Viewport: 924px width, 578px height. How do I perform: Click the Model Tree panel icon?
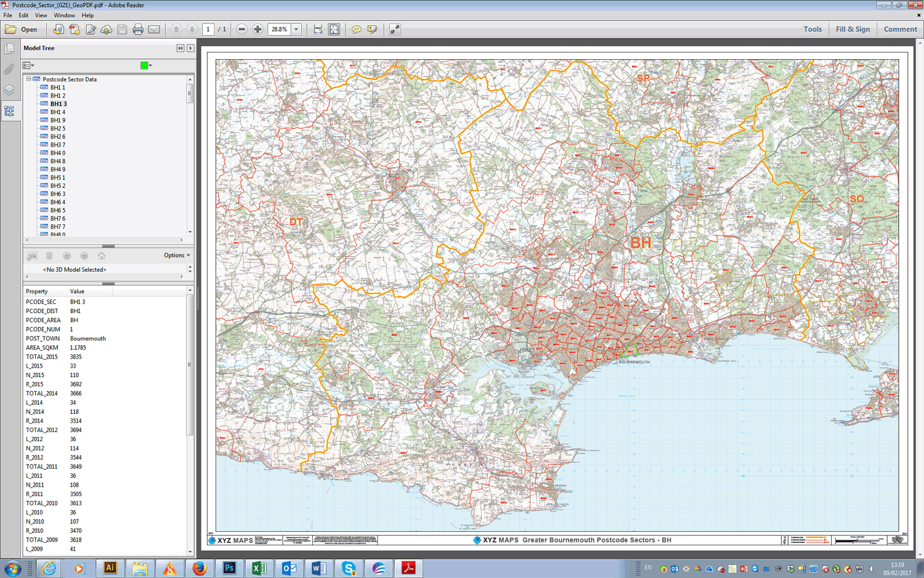(x=9, y=111)
